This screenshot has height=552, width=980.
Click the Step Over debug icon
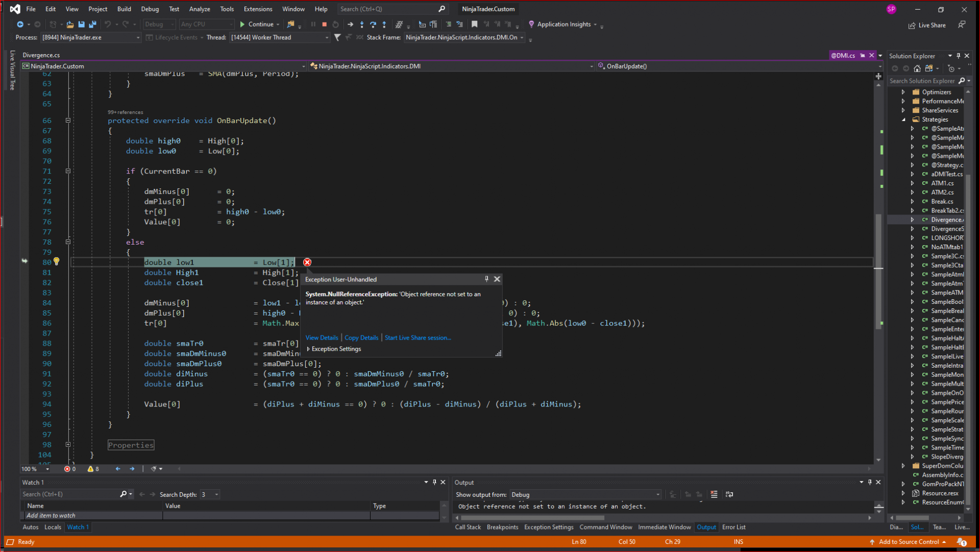coord(373,25)
